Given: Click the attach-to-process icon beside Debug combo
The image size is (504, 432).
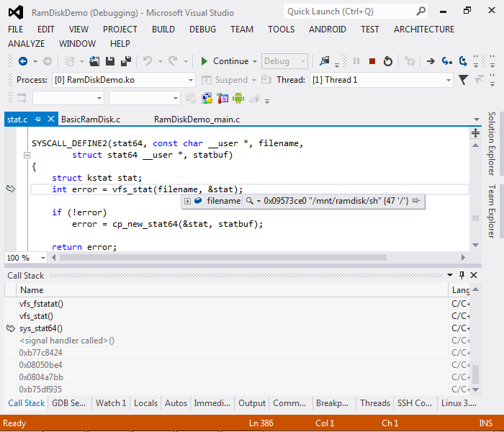Looking at the screenshot, I should pos(324,61).
